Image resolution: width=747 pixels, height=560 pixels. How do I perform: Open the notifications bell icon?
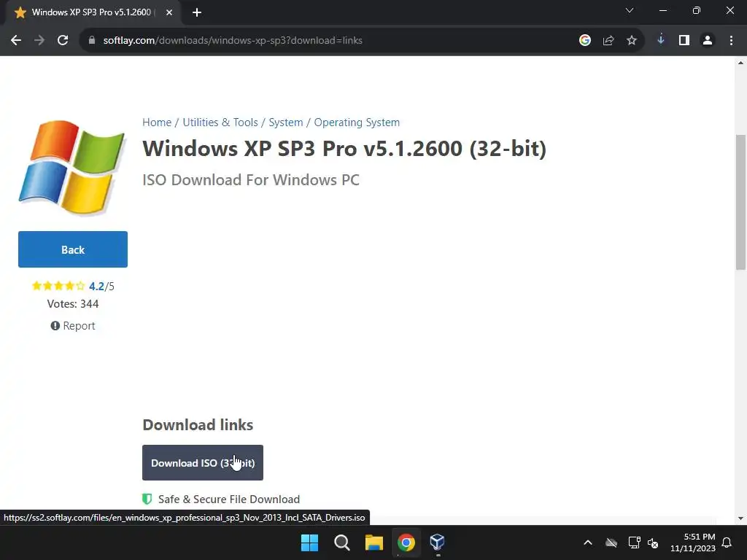click(x=727, y=542)
